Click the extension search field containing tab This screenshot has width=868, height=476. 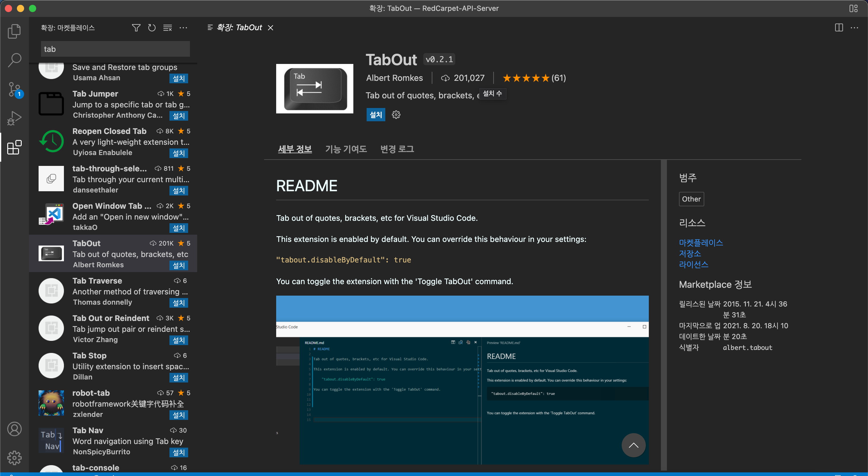click(x=115, y=49)
